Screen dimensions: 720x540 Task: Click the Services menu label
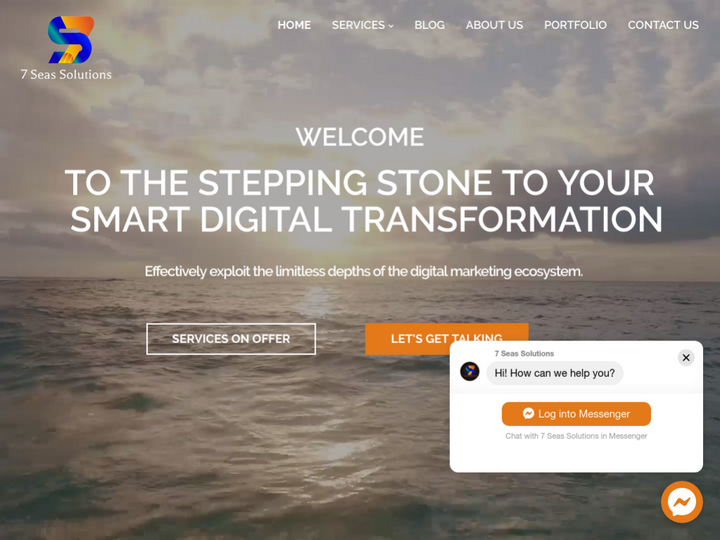pyautogui.click(x=358, y=25)
